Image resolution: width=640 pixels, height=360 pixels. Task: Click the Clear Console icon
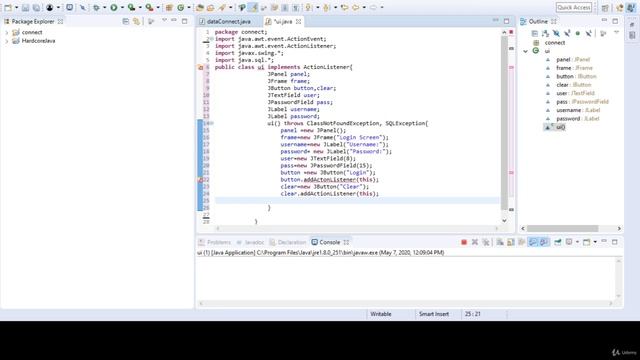(500, 242)
